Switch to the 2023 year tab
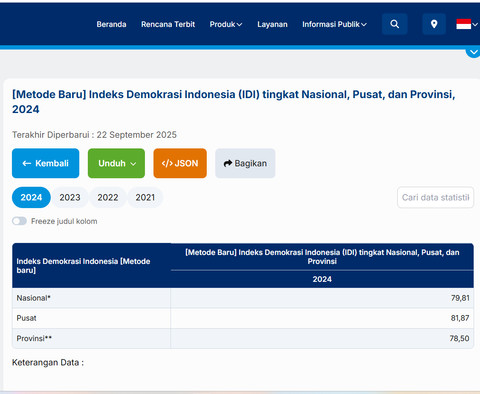Viewport: 480px width, 394px height. pos(70,197)
